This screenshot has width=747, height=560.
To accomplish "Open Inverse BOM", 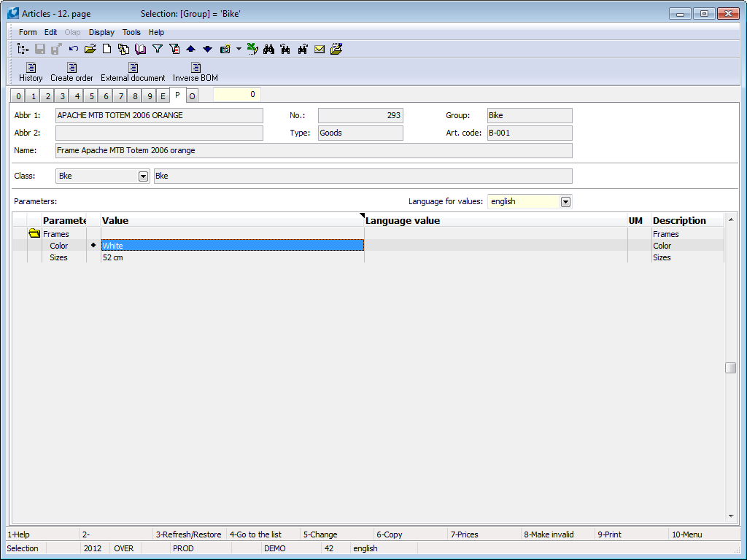I will pyautogui.click(x=196, y=72).
